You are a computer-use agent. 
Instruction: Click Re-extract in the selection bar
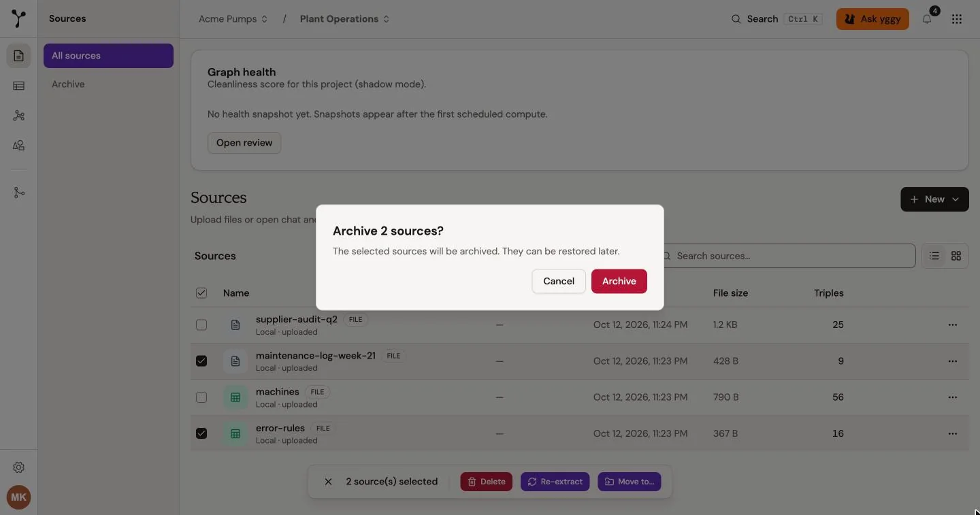click(x=555, y=482)
